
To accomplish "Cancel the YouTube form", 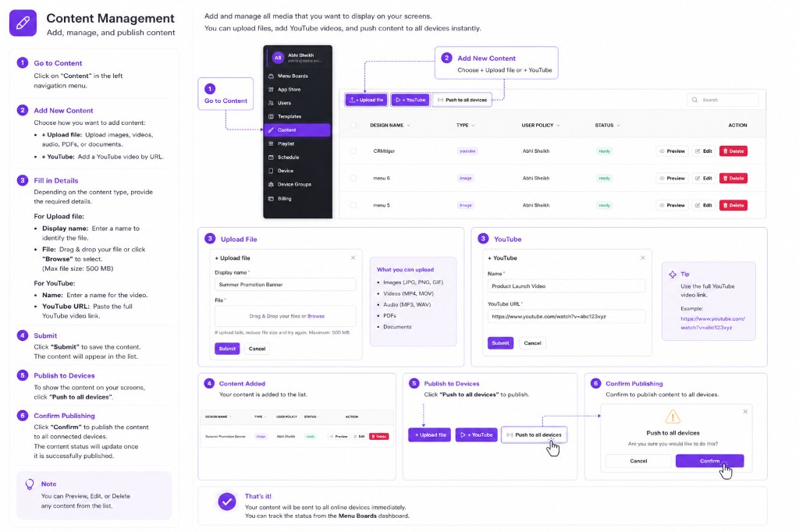I will pos(532,343).
